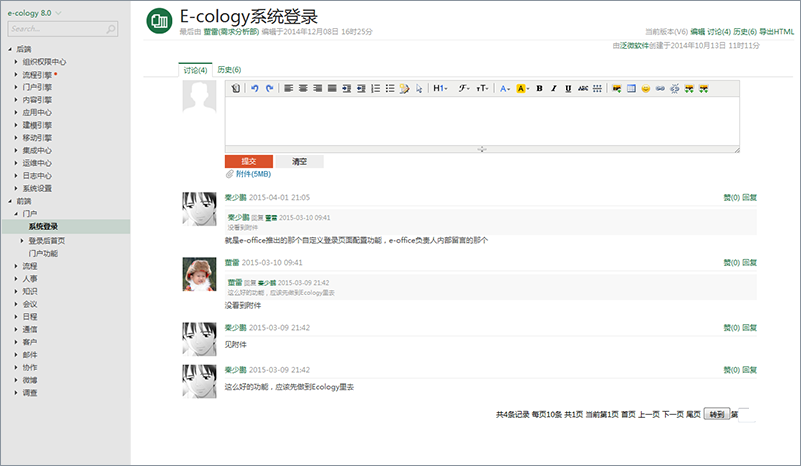Open yellow highlight color picker

[523, 88]
